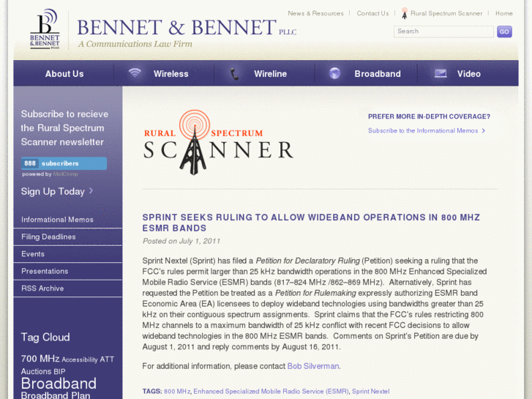
Task: Click the Rural Spectrum Scanner tower logo
Action: point(218,142)
